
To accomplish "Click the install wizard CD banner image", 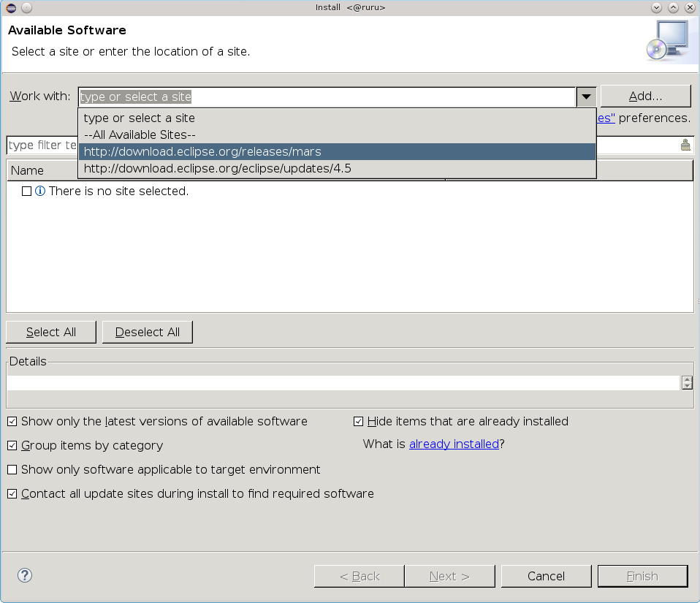I will pos(667,41).
